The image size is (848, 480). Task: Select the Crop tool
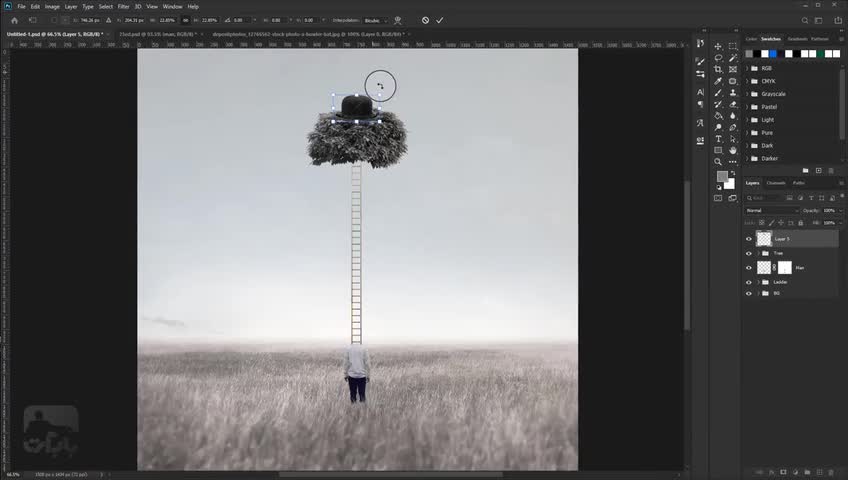pos(718,69)
